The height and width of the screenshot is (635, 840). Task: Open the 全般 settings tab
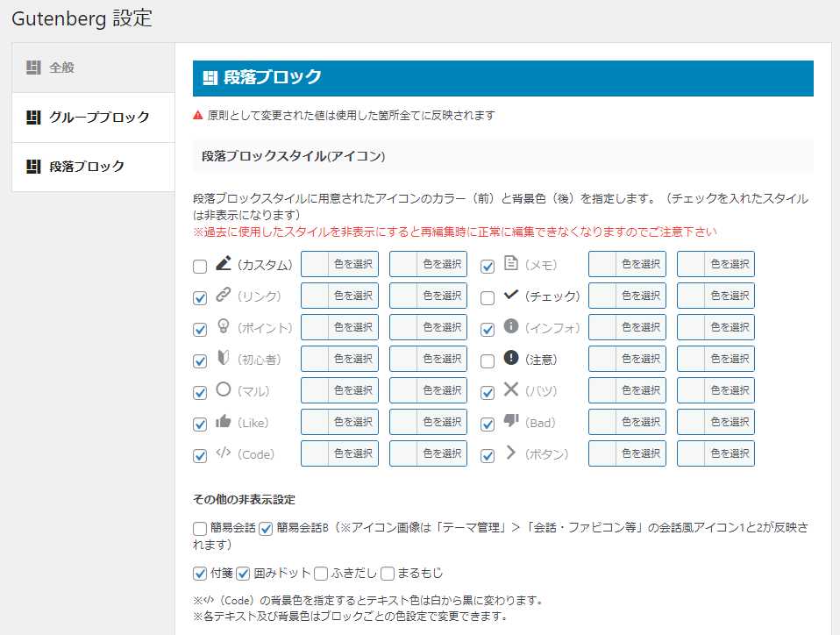[x=93, y=68]
